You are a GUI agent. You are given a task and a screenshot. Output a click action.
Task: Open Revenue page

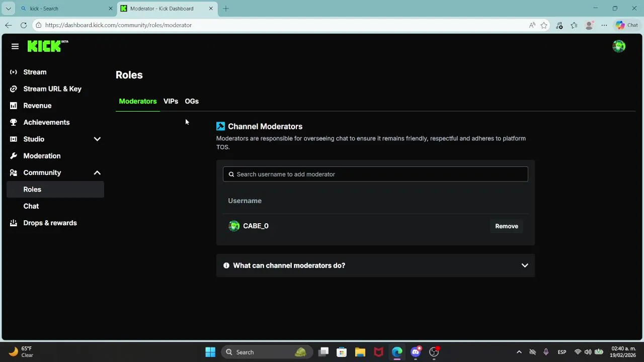tap(37, 106)
